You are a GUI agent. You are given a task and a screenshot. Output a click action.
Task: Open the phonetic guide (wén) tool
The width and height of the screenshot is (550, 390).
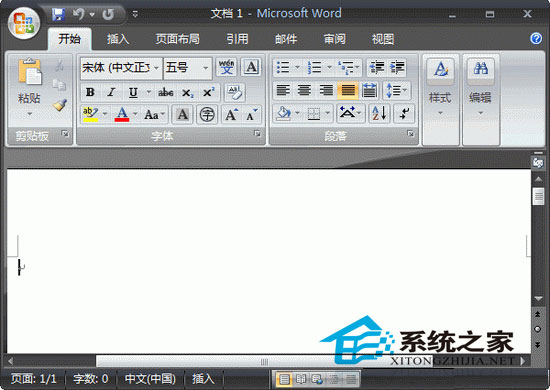coord(226,67)
